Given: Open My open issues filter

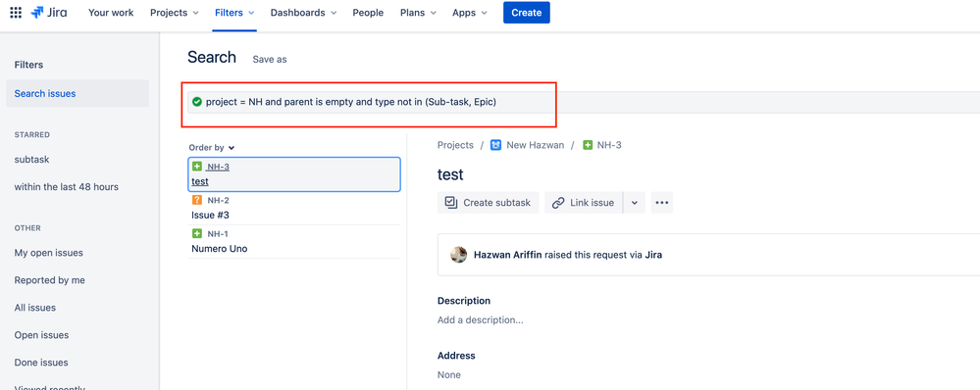Looking at the screenshot, I should pyautogui.click(x=49, y=253).
